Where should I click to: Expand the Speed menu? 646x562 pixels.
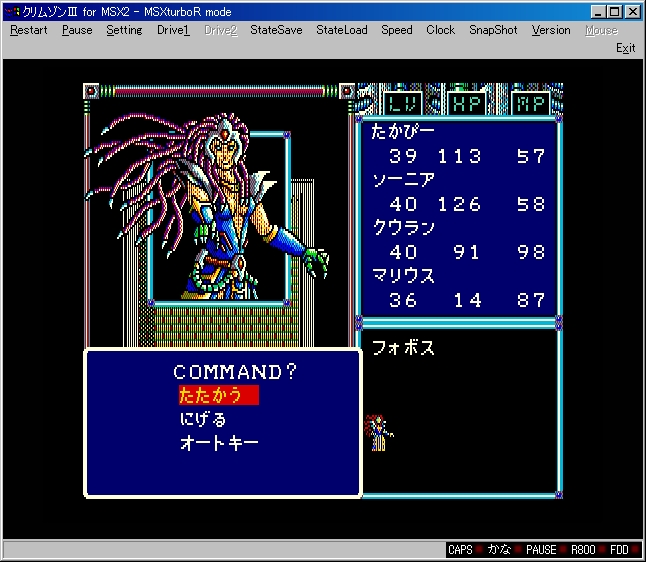coord(396,30)
